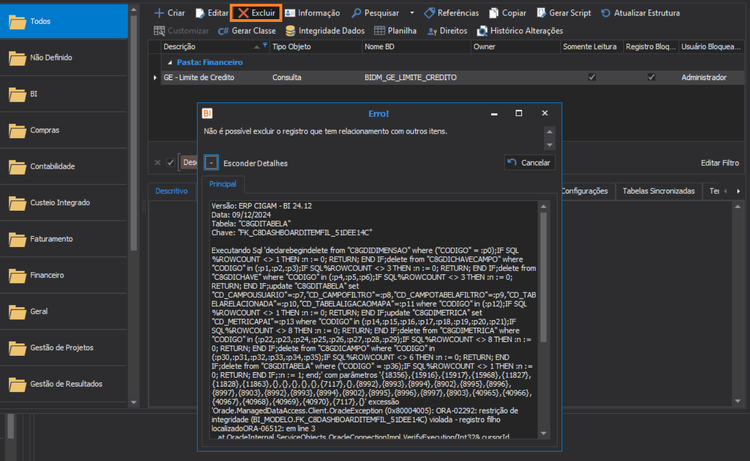Click the error details vertical scrollbar
Screen dimensions: 750x461
(543, 277)
